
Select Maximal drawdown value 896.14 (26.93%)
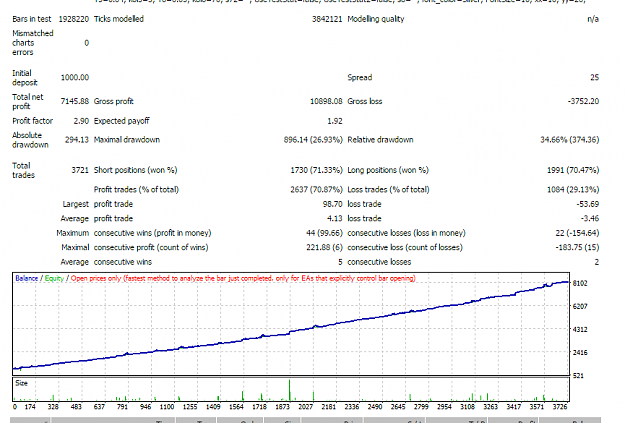click(313, 140)
